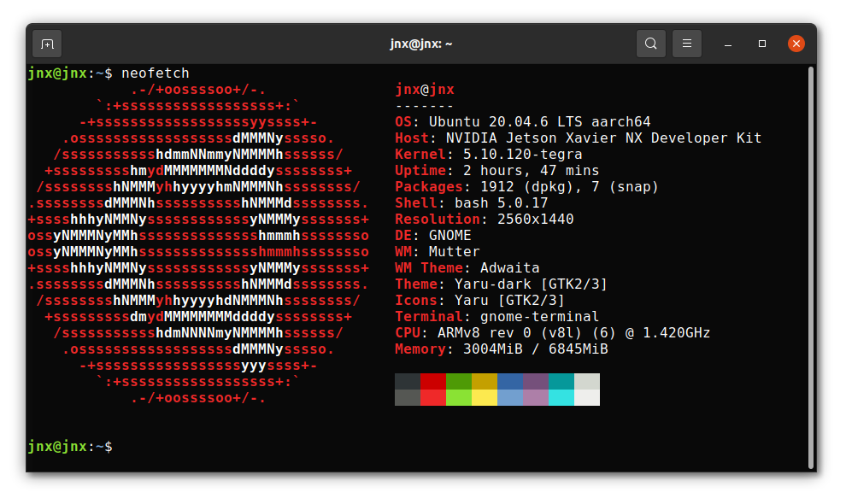Image resolution: width=846 pixels, height=504 pixels.
Task: Click the white color block
Action: click(x=587, y=398)
